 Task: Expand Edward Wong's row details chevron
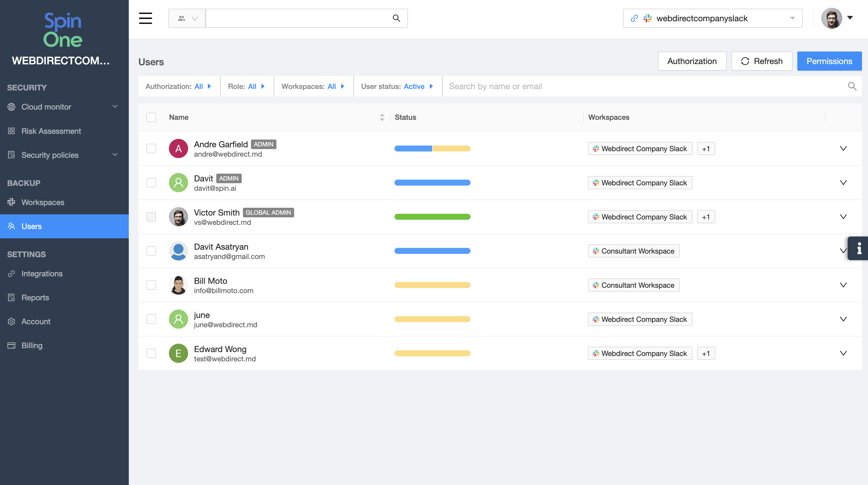(x=843, y=353)
